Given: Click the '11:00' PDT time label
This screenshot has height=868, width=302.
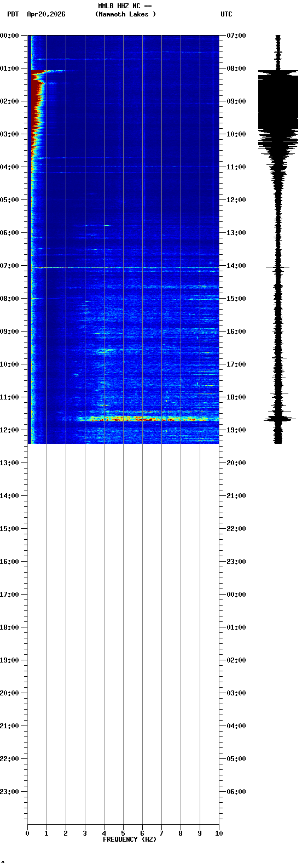Looking at the screenshot, I should [x=9, y=397].
